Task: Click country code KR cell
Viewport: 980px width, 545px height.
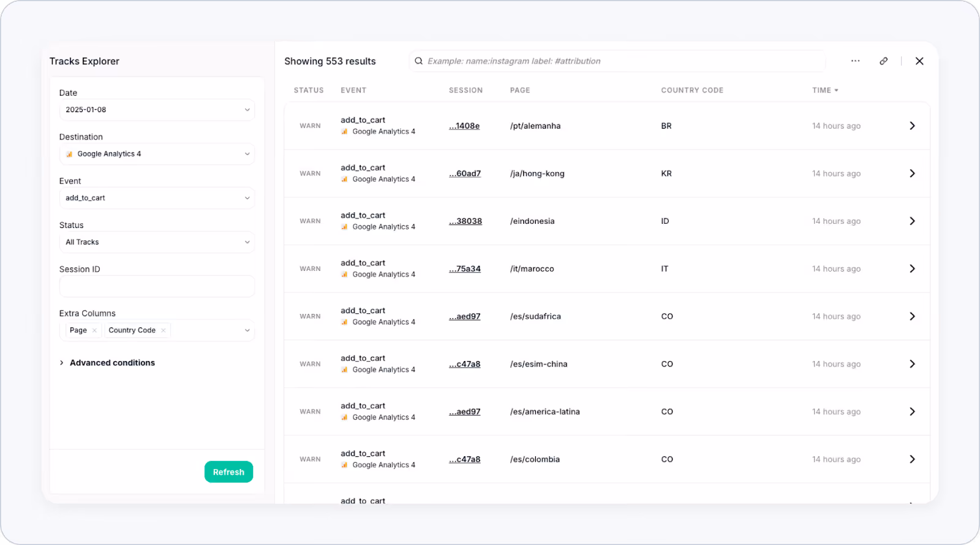Action: coord(666,173)
